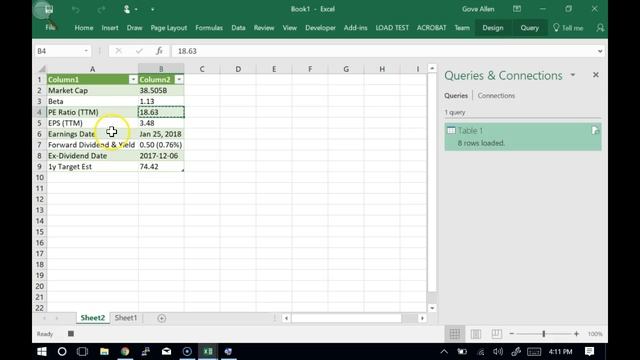Select the cell containing Jan 25, 2018

pos(161,134)
